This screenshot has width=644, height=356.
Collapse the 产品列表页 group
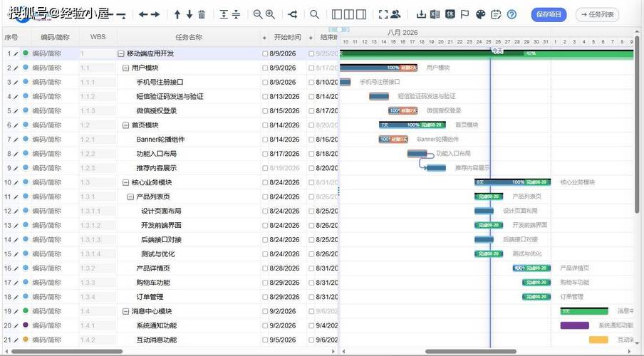click(x=130, y=197)
